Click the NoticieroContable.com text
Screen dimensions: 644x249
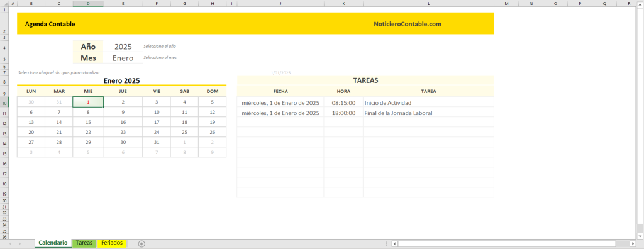[x=408, y=24]
